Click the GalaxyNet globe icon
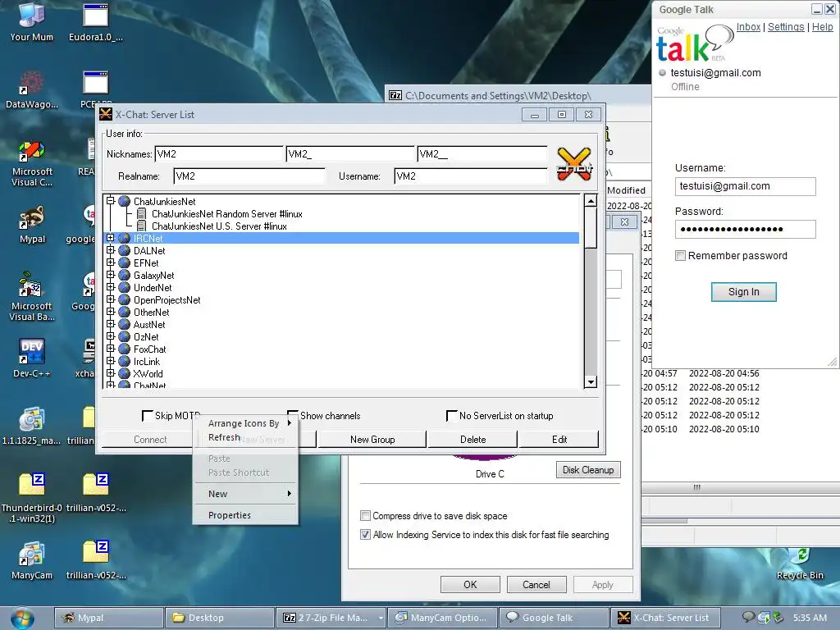840x630 pixels. click(125, 276)
